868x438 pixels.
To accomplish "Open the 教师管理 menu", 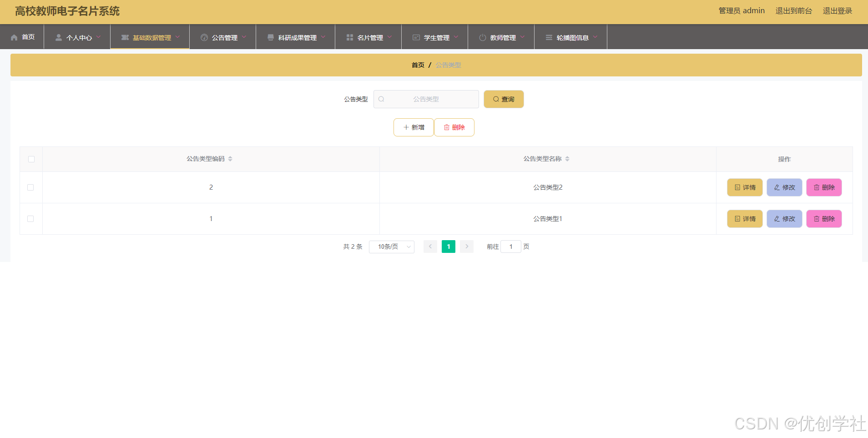I will pos(501,37).
